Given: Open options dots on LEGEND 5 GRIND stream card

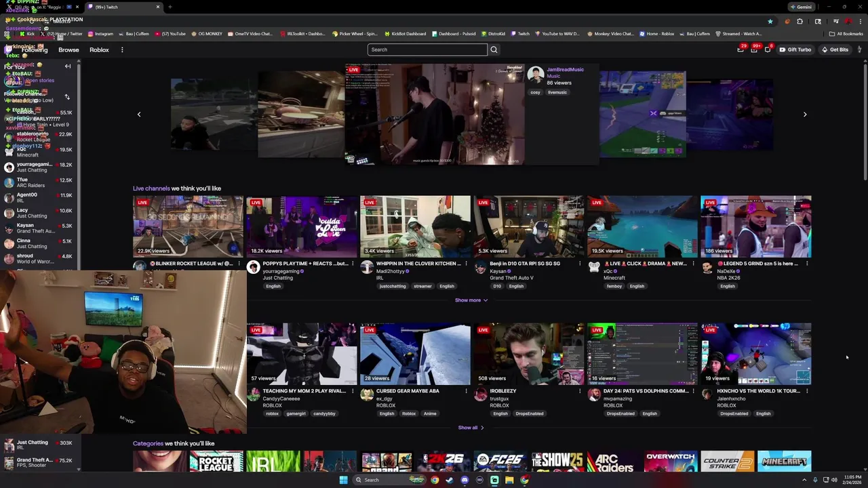Looking at the screenshot, I should [x=807, y=264].
